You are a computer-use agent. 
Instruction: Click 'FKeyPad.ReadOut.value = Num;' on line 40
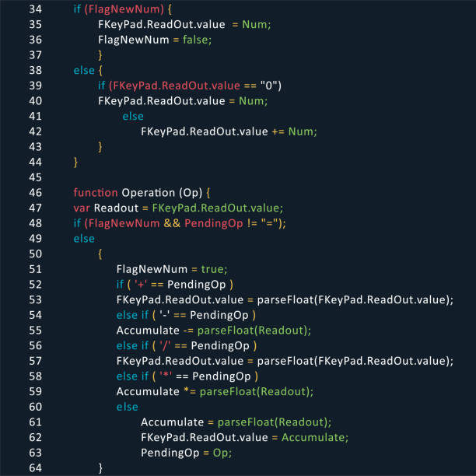[183, 101]
